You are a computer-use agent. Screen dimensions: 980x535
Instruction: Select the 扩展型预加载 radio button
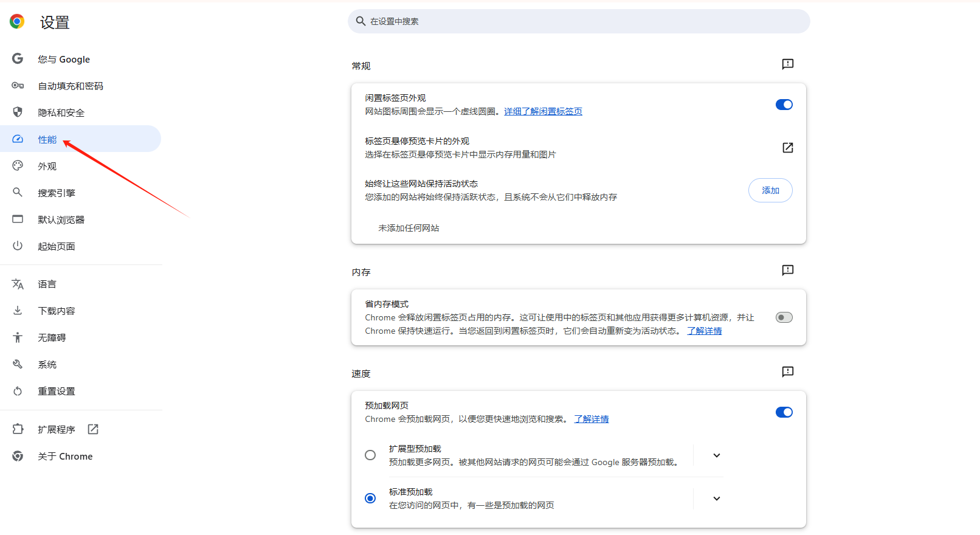tap(370, 455)
